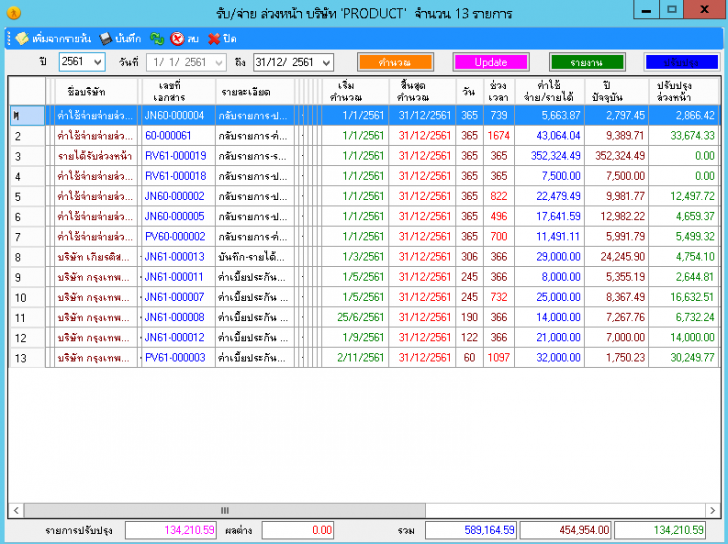Image resolution: width=728 pixels, height=544 pixels.
Task: Click total field 589,164.59
Action: coord(471,530)
